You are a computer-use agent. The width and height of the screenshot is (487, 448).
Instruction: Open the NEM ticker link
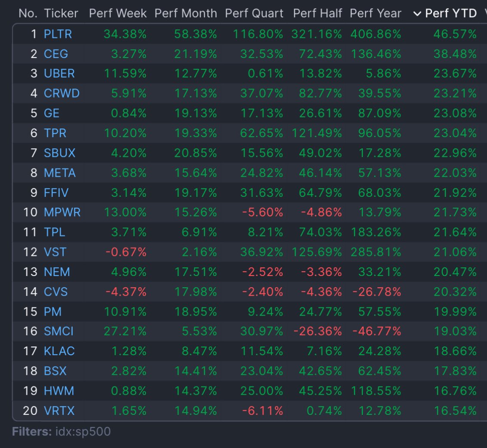point(57,272)
